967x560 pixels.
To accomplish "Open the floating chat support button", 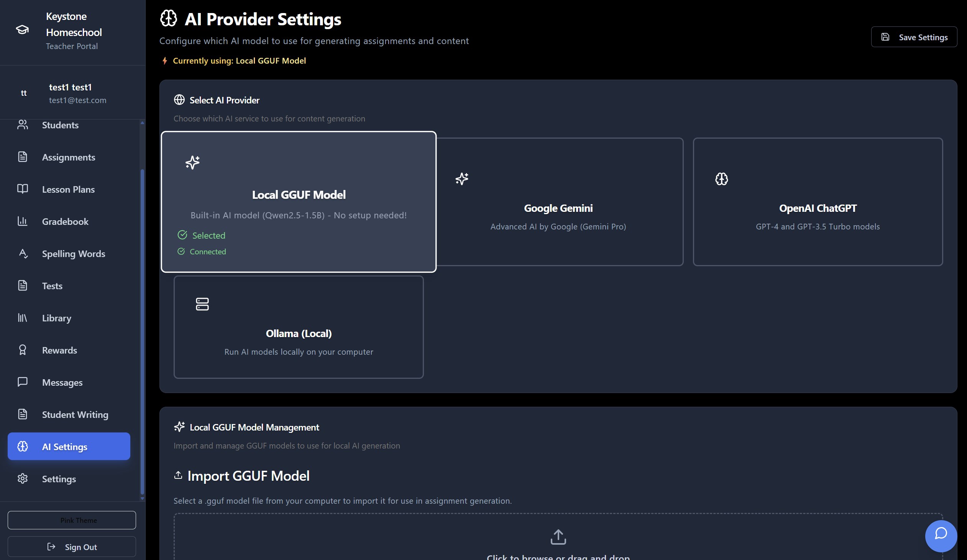I will [941, 536].
